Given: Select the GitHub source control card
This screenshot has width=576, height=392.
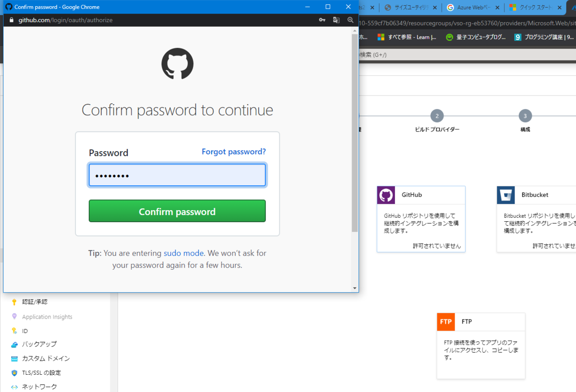Looking at the screenshot, I should pyautogui.click(x=421, y=219).
